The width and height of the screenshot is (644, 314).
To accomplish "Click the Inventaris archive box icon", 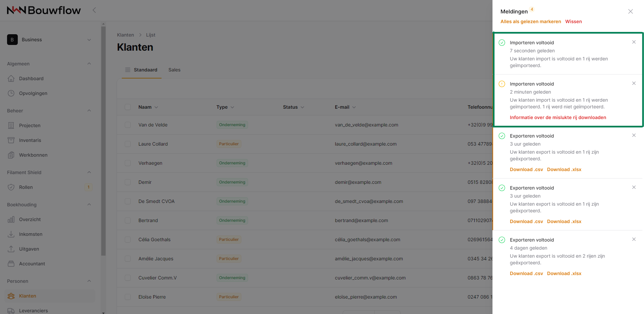I will (x=11, y=140).
